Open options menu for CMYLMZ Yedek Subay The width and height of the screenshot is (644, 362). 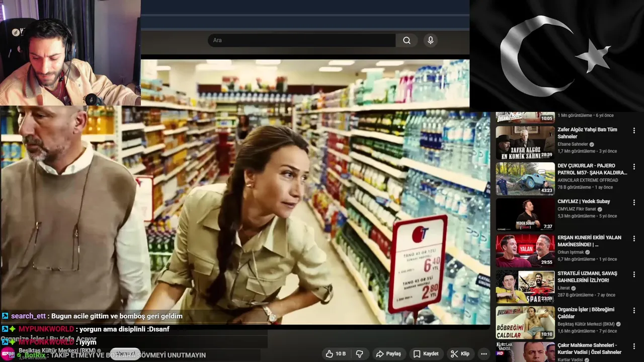tap(634, 203)
